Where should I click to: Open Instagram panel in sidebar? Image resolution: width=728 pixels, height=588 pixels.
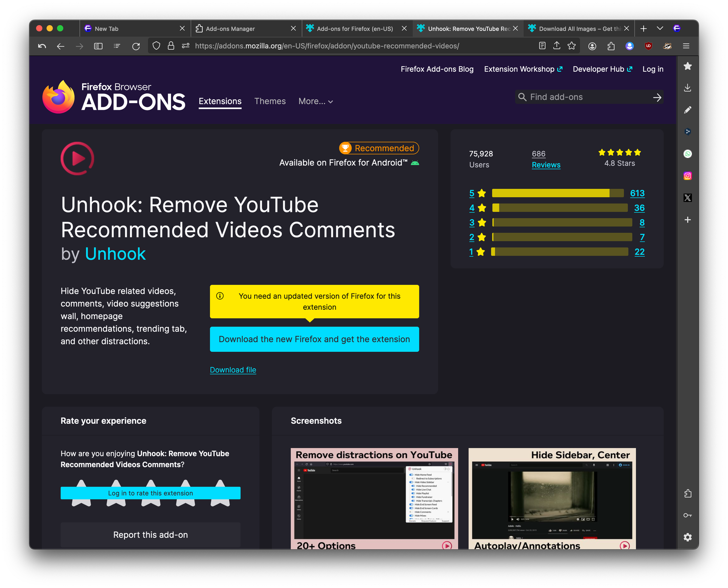click(x=688, y=176)
